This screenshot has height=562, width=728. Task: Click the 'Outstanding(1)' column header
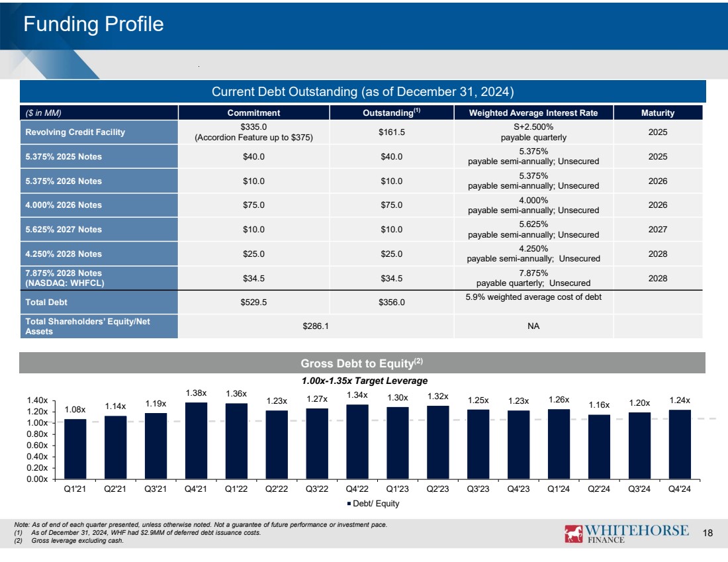391,113
